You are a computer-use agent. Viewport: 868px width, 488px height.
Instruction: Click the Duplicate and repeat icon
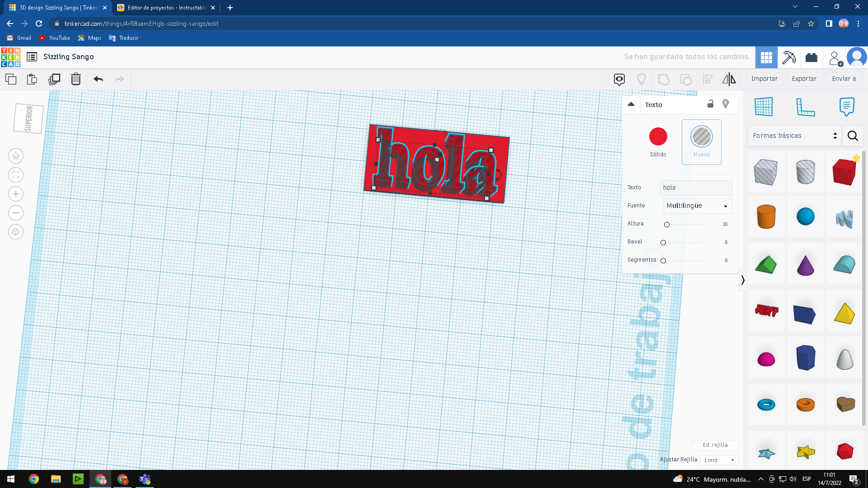click(x=54, y=79)
